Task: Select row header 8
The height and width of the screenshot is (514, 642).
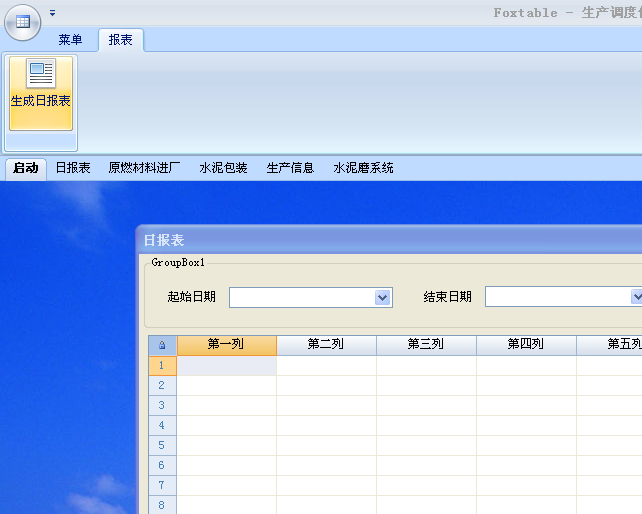Action: click(162, 505)
